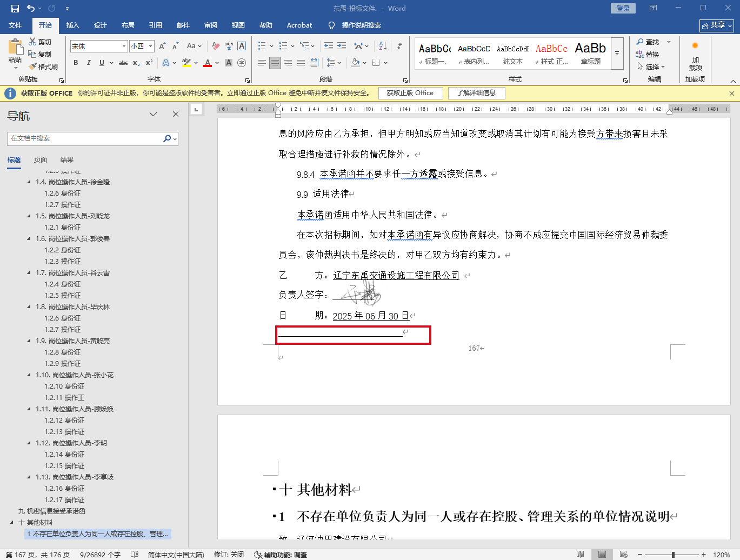Apply strikethrough formatting (abc)
The width and height of the screenshot is (740, 560).
point(123,63)
